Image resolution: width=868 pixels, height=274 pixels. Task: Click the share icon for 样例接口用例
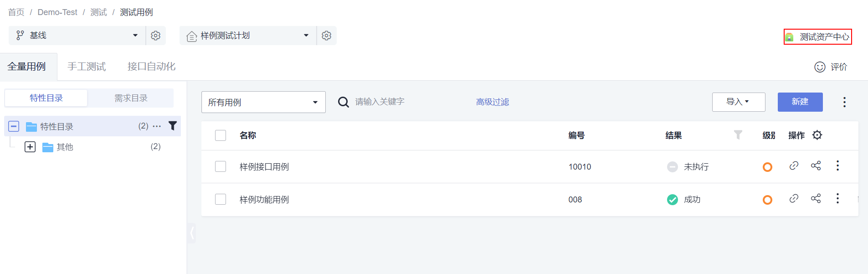tap(816, 165)
